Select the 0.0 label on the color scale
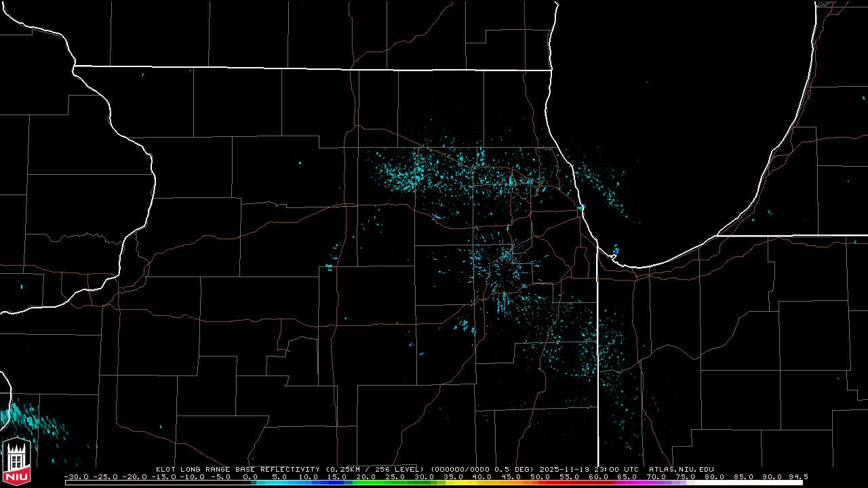This screenshot has height=488, width=868. [x=250, y=477]
